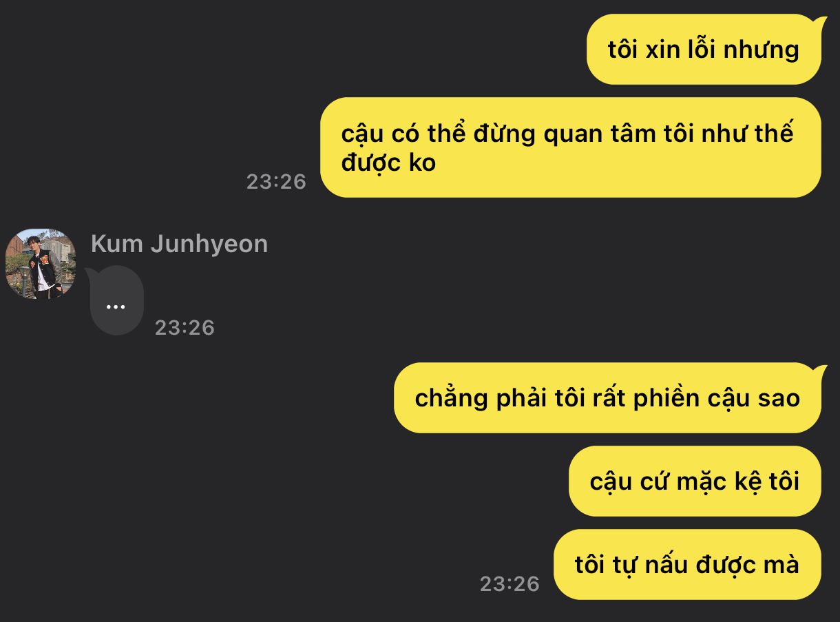Click the "cậu có thể đừng quan tâm" message bubble
840x622 pixels.
[x=571, y=147]
